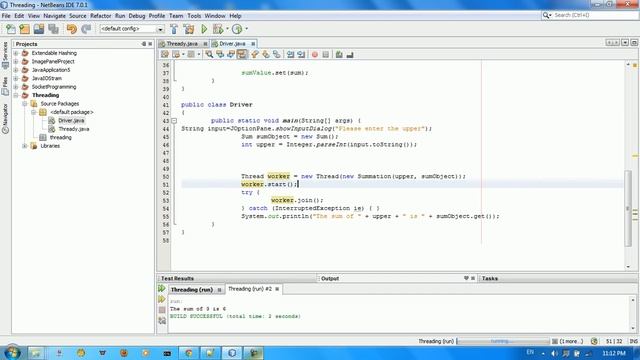
Task: Open the notifications icon in status bar
Action: point(594,341)
